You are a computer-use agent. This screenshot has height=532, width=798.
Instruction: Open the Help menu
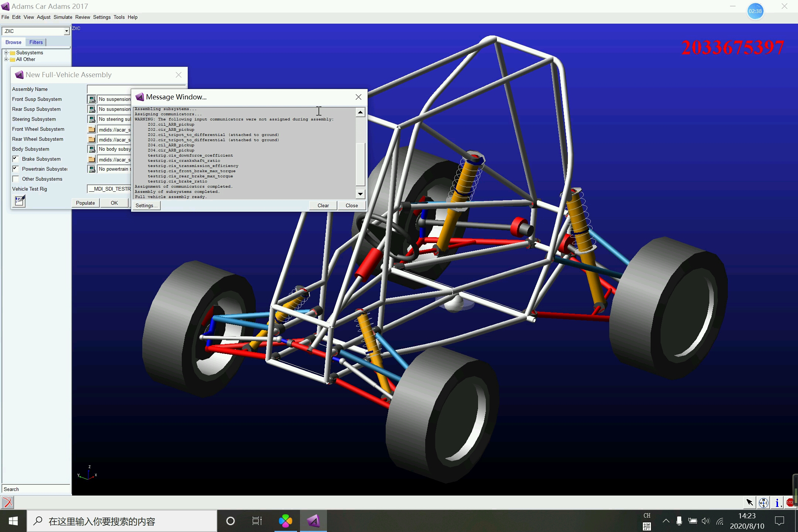133,17
